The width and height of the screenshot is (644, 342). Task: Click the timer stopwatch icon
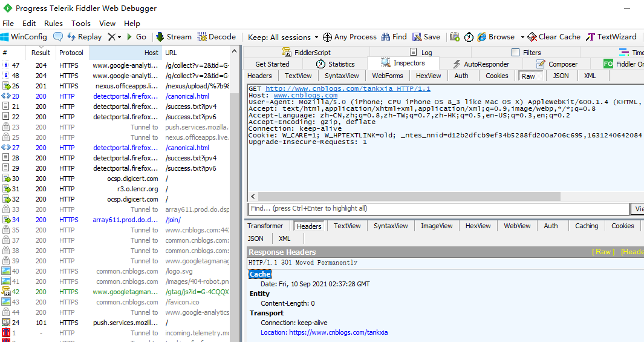coord(469,37)
